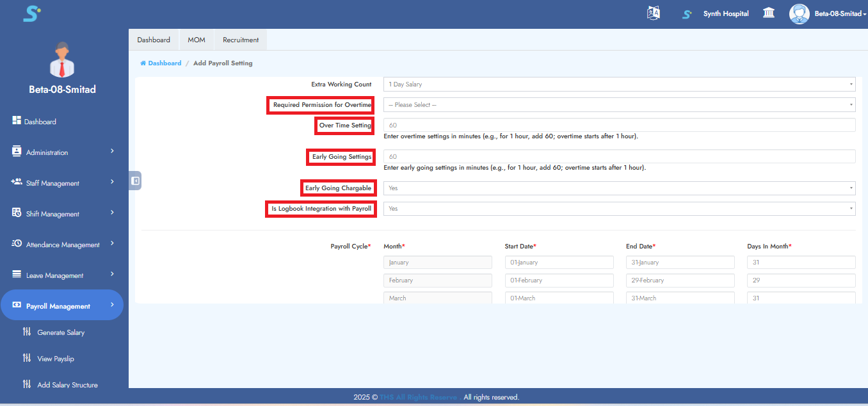Open the Early Going Chargable dropdown
The height and width of the screenshot is (406, 868).
[x=619, y=188]
